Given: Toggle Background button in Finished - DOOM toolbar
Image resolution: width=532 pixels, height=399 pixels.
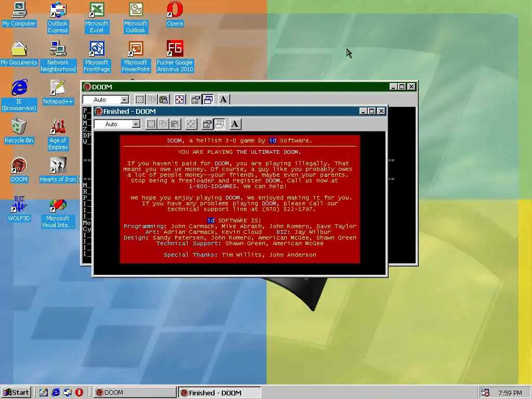Looking at the screenshot, I should pos(220,124).
